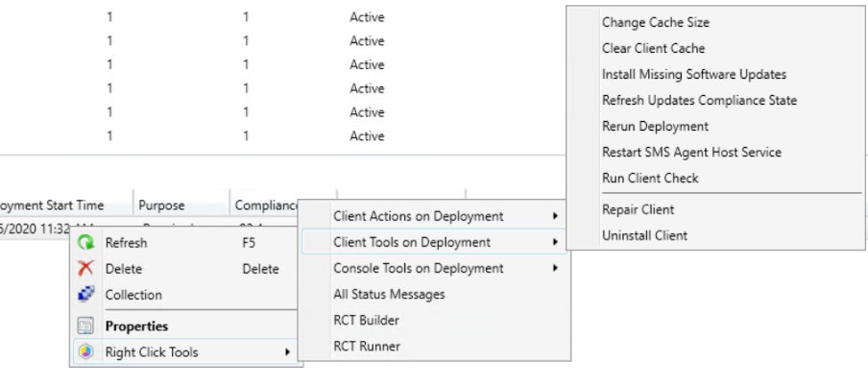
Task: Click the Right Click Tools logo icon
Action: (x=85, y=352)
